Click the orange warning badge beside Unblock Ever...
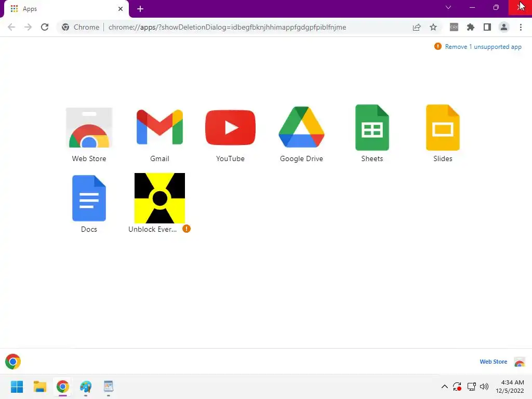The image size is (532, 399). click(x=187, y=229)
